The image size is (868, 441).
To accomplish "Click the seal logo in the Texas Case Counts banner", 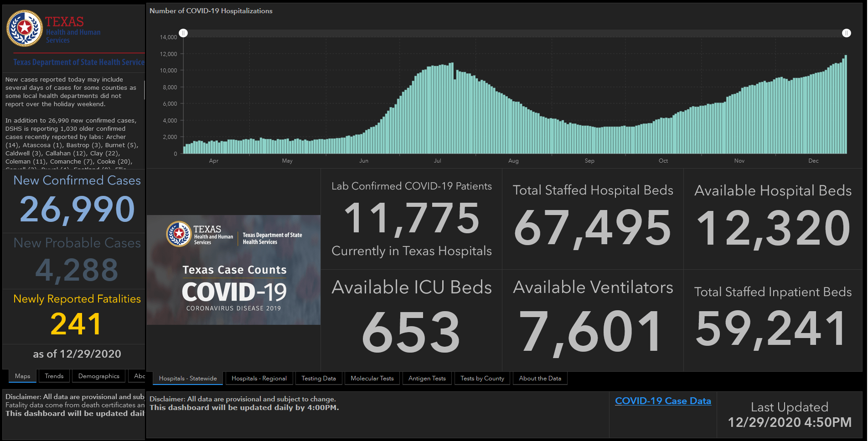I will coord(179,234).
